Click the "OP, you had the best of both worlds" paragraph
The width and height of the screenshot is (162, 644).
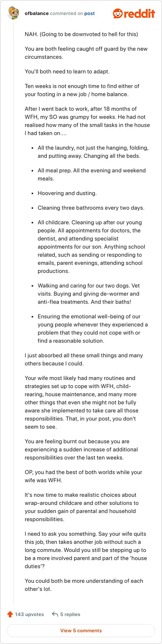(x=83, y=476)
